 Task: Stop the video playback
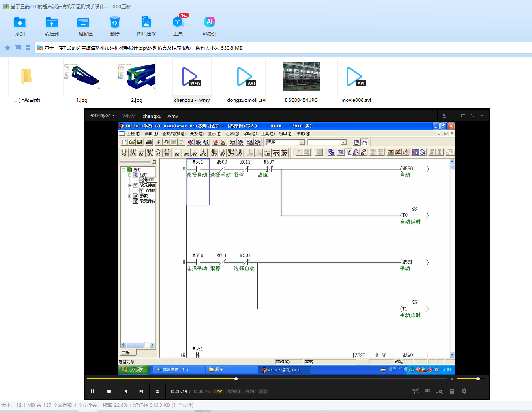(109, 391)
